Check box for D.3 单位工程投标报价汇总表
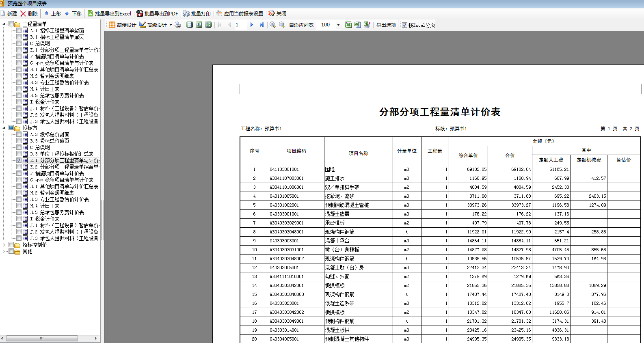Viewport: 644px width, 343px height. coord(19,154)
